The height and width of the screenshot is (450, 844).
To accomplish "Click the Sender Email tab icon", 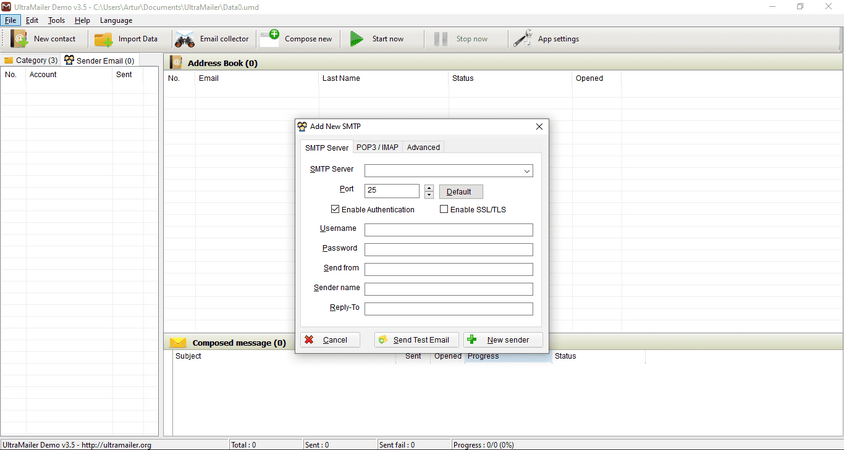I will pyautogui.click(x=69, y=60).
